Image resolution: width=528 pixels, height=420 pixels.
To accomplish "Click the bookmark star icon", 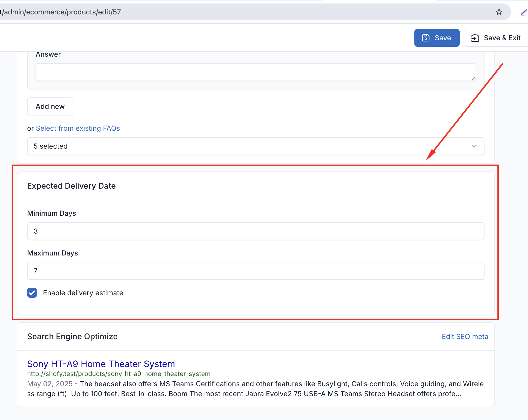I will coord(499,12).
